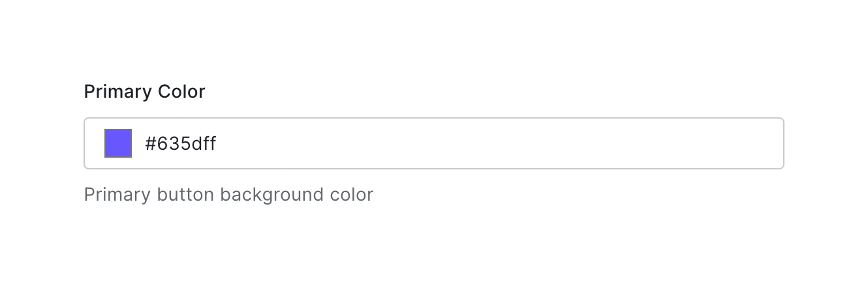Click the middle of the color text box
The height and width of the screenshot is (288, 868).
click(434, 143)
